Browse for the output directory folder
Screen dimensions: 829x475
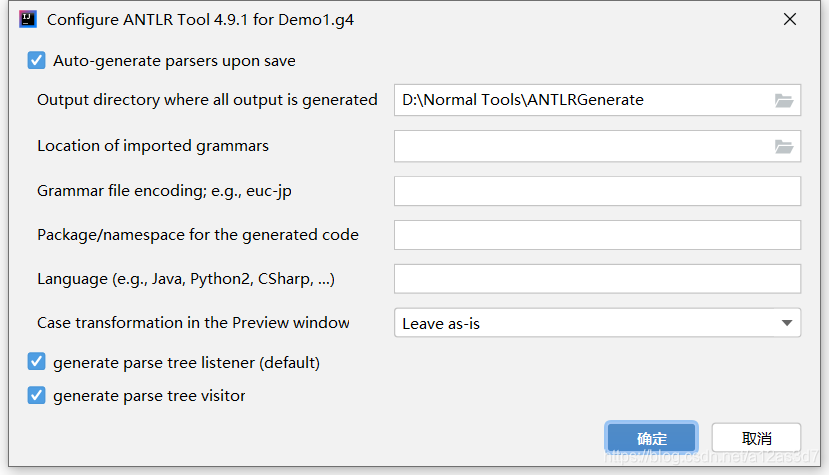[x=784, y=100]
